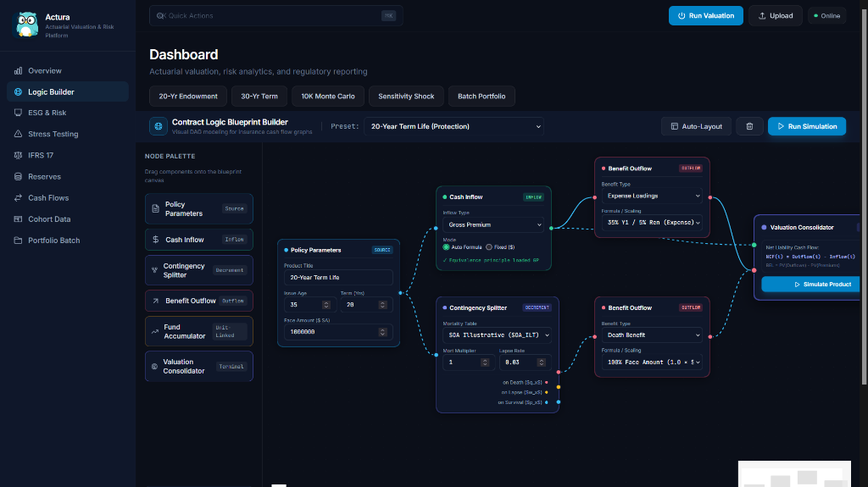
Task: Click the Overview bar-chart icon in sidebar
Action: (19, 71)
